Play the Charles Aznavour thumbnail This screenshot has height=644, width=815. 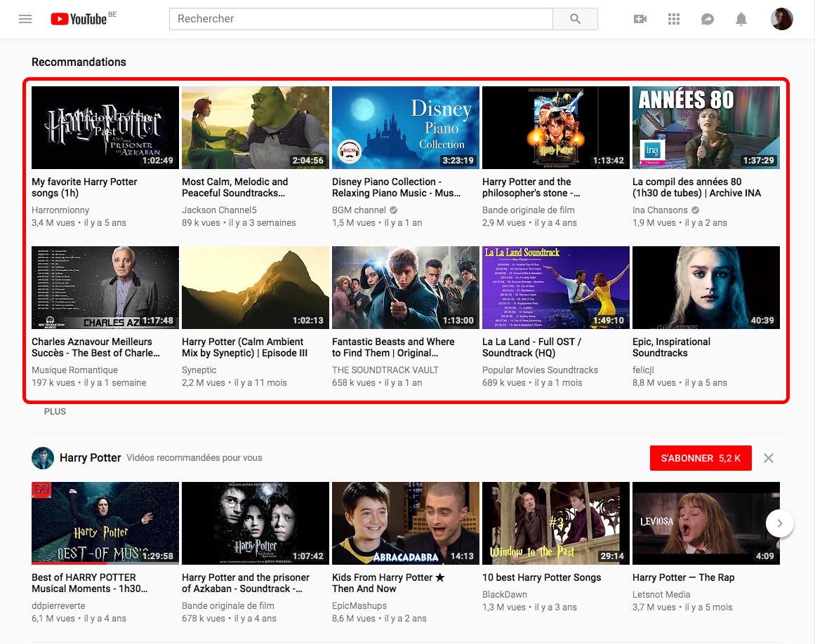(x=105, y=288)
